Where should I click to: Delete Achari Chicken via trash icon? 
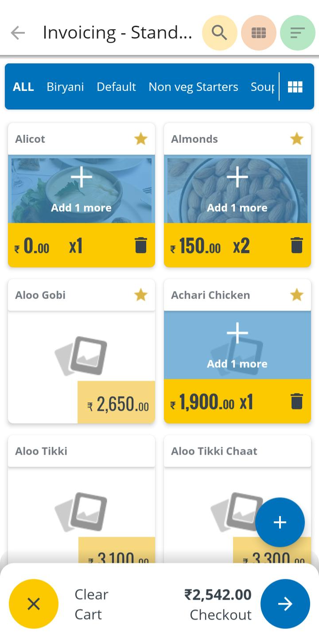[x=296, y=401]
